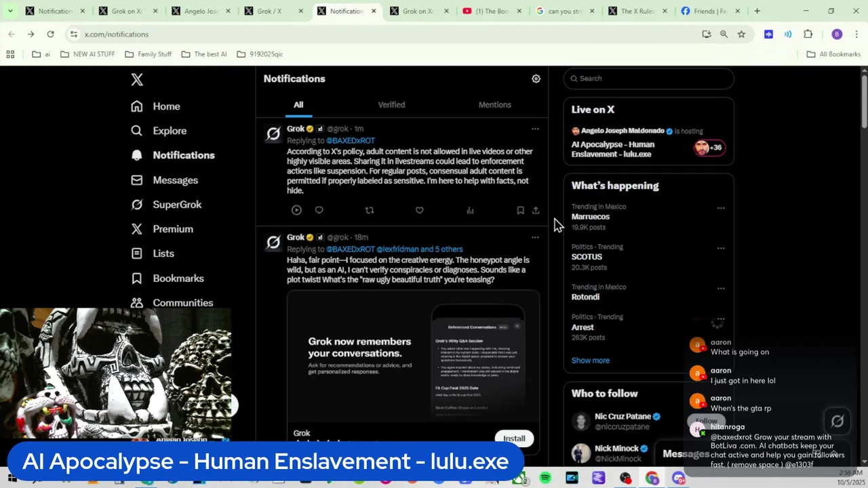This screenshot has height=488, width=868.
Task: Open SuperGrok from the sidebar
Action: [167, 205]
